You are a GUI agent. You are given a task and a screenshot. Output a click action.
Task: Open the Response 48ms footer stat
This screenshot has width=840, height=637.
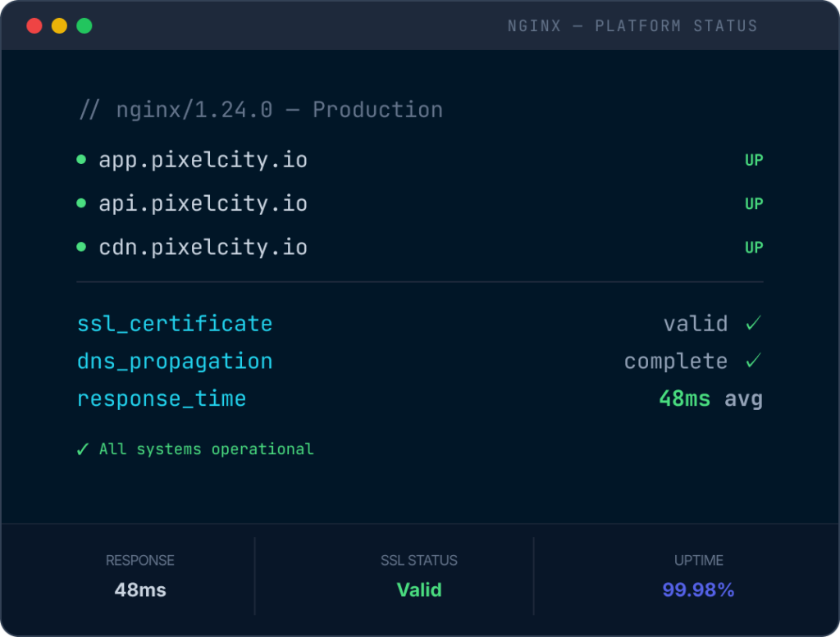click(x=139, y=576)
